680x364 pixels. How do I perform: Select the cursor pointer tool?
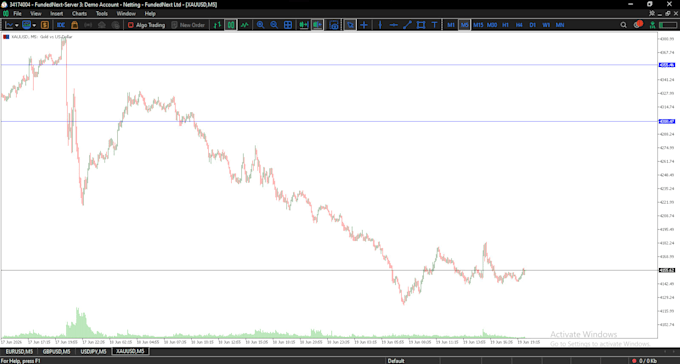pyautogui.click(x=350, y=25)
